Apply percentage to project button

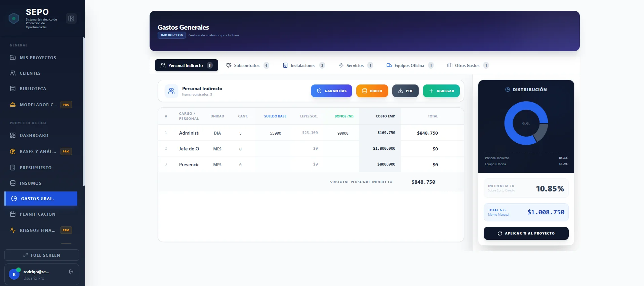coord(526,233)
